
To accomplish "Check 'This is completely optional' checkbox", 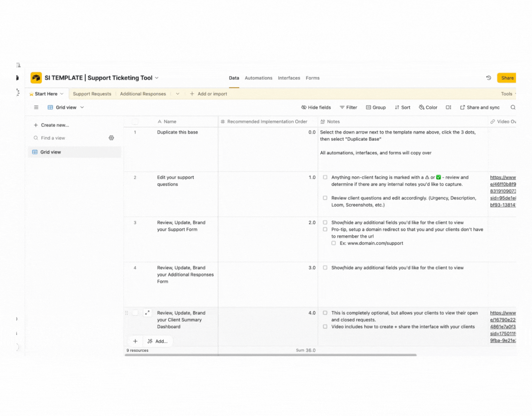I will tap(325, 313).
